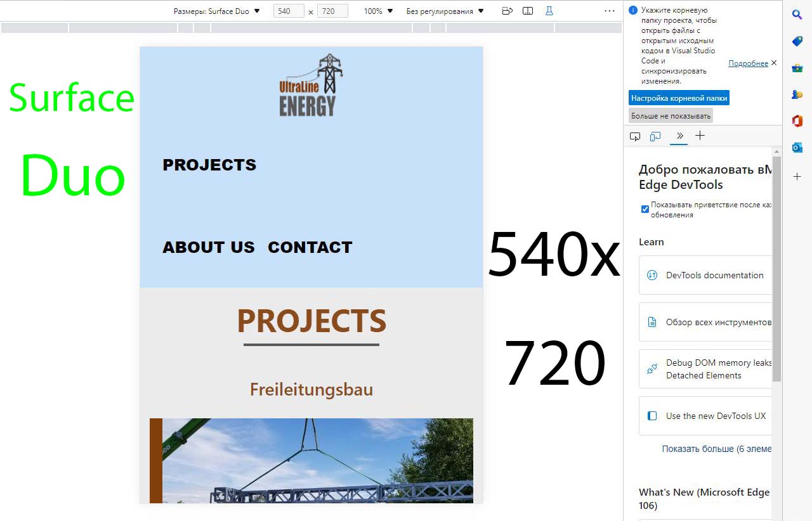This screenshot has width=812, height=521.
Task: Click the viewport width input field showing 540
Action: point(289,11)
